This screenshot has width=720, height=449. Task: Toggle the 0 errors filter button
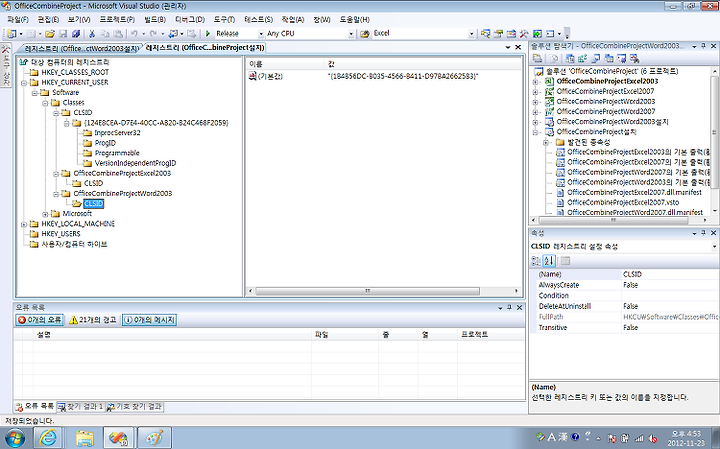[x=39, y=320]
